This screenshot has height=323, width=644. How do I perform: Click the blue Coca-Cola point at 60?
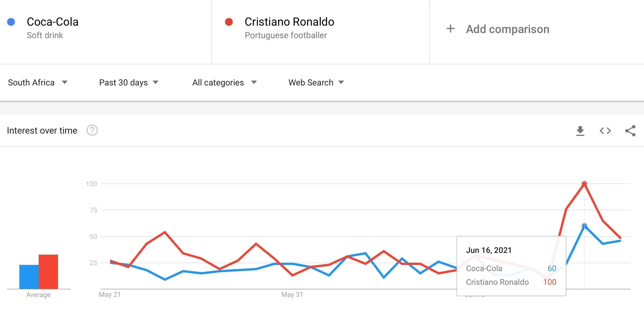[584, 226]
